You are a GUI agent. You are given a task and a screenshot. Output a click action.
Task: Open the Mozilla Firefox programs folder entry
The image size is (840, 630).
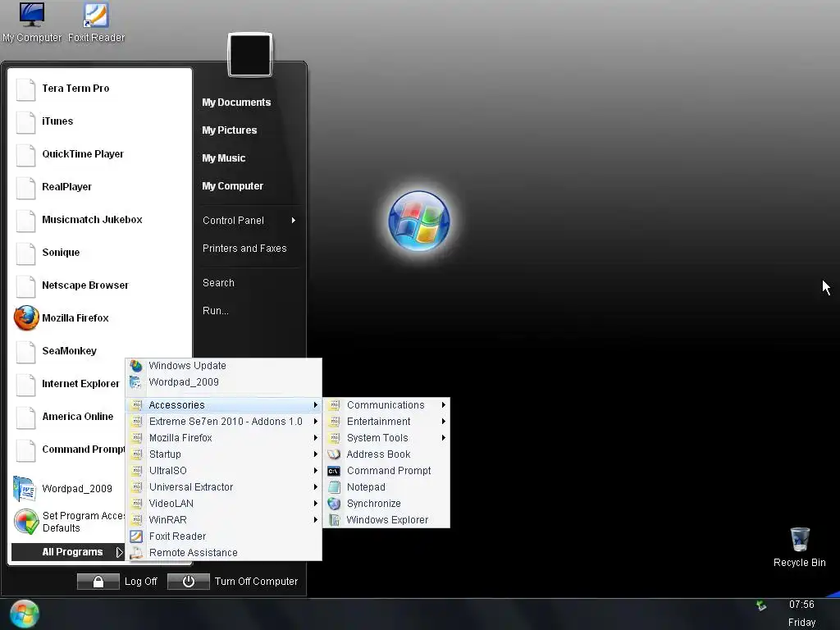pyautogui.click(x=224, y=438)
